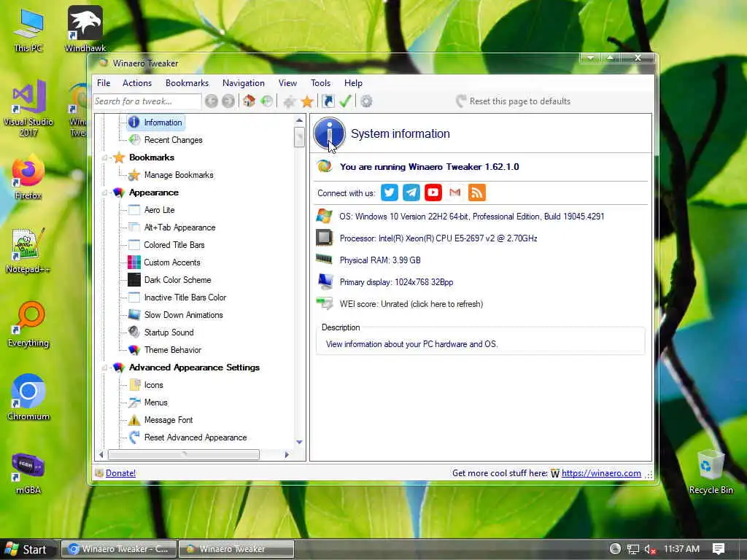Open Windhawk desktop shortcut

tap(85, 28)
